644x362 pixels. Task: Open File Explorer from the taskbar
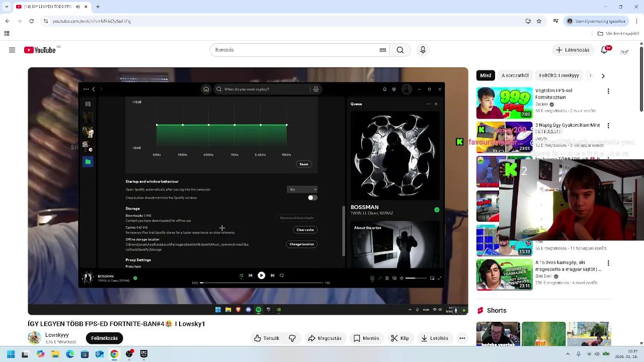click(x=55, y=354)
